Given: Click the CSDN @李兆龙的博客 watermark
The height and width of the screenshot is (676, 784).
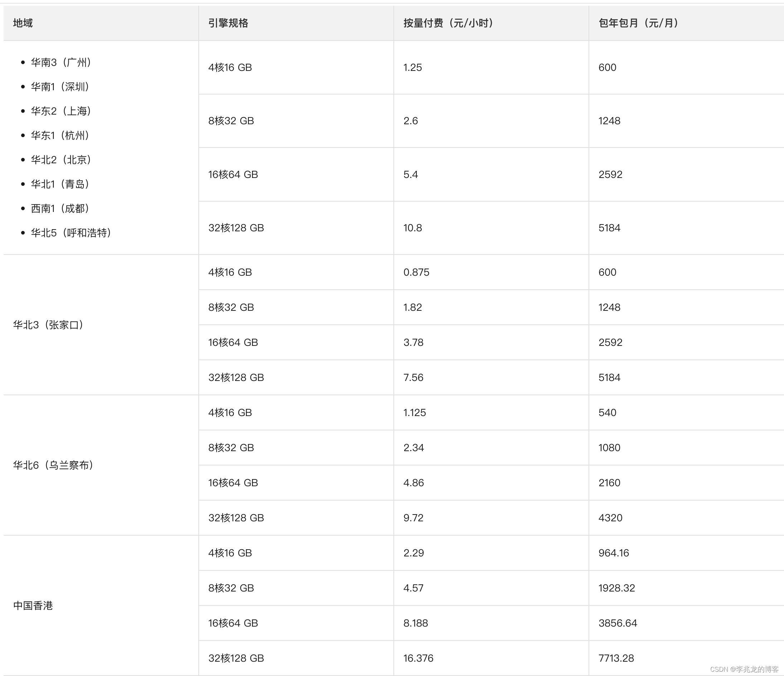Looking at the screenshot, I should click(x=744, y=669).
